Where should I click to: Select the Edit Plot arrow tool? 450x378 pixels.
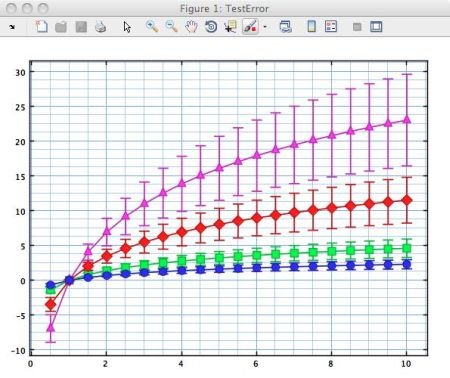pos(127,27)
